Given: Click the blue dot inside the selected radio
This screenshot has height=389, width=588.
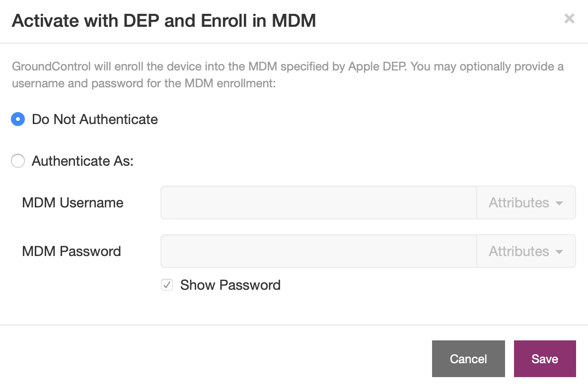Looking at the screenshot, I should 18,119.
